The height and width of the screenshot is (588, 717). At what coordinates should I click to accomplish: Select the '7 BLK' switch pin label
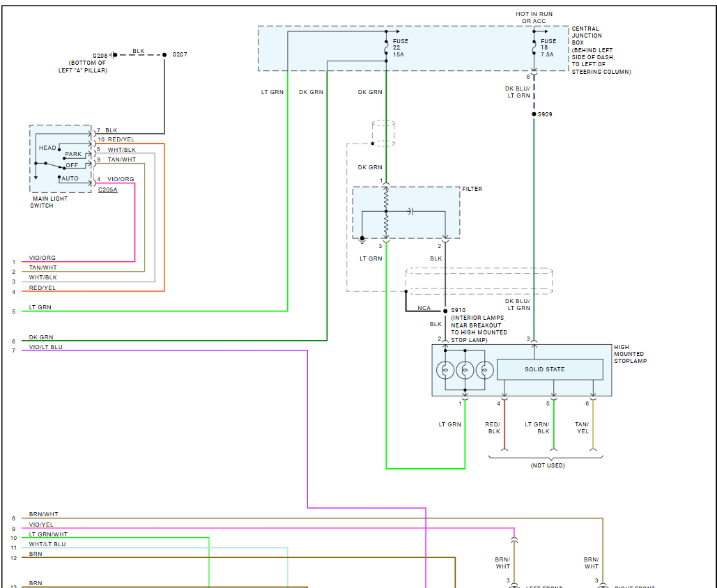point(107,130)
